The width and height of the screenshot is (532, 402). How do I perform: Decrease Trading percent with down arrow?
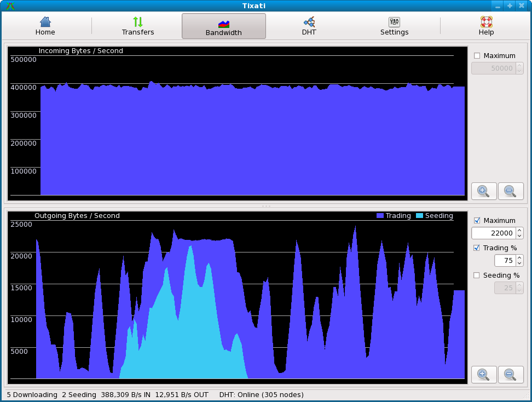(x=519, y=263)
